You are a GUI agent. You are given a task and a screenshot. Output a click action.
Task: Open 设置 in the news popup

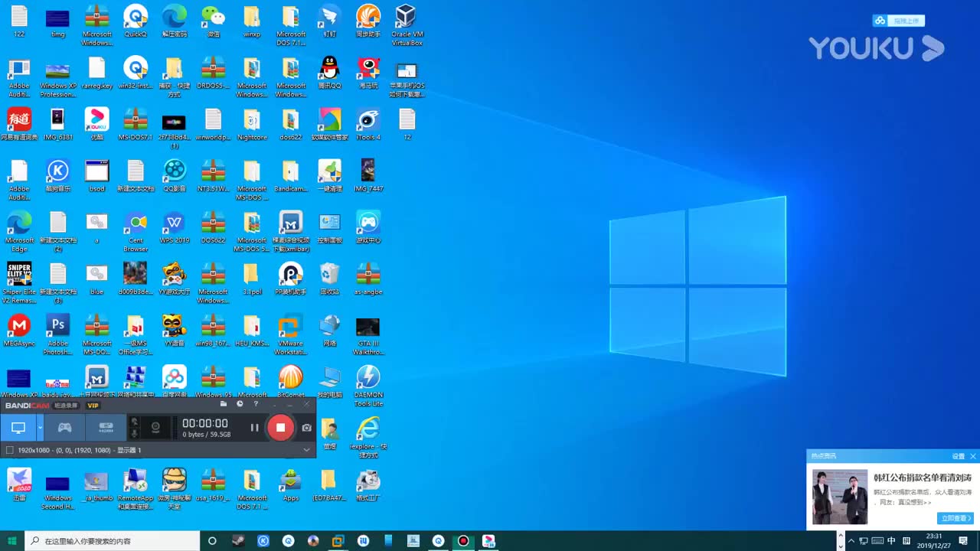[x=958, y=455]
